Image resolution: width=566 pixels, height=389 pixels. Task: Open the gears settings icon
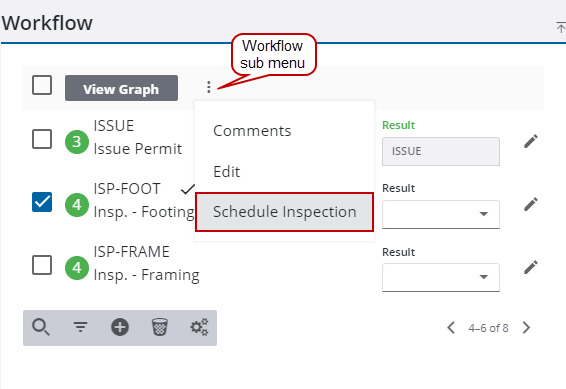(x=199, y=327)
